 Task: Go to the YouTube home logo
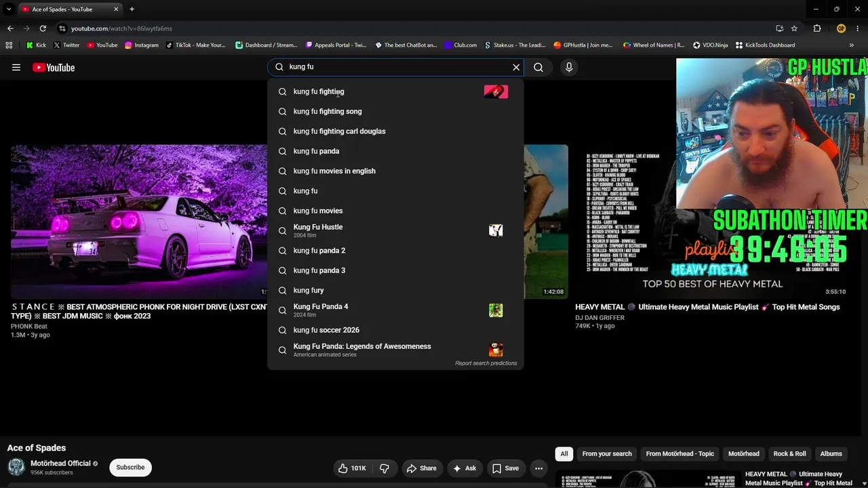click(54, 67)
